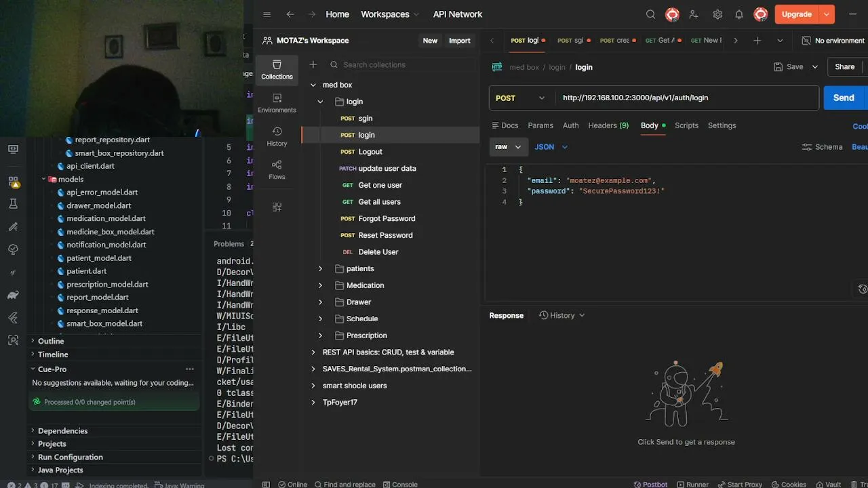Open the Flows sidebar panel
The height and width of the screenshot is (488, 868).
click(x=277, y=169)
